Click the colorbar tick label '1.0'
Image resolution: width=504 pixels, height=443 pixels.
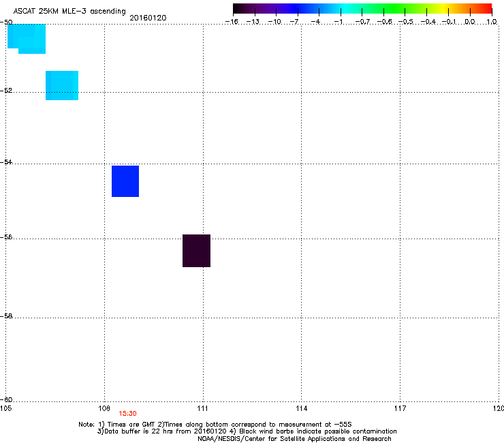click(492, 22)
